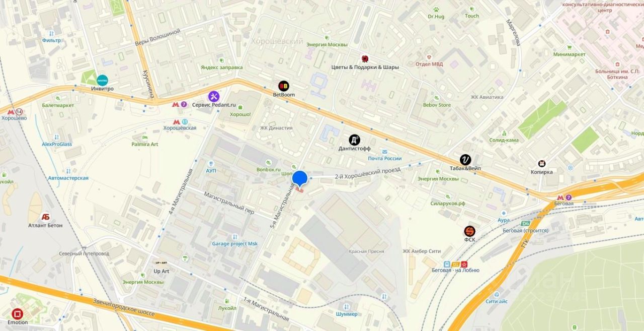Select the Инвитро teal map icon
The height and width of the screenshot is (331, 644).
(102, 80)
